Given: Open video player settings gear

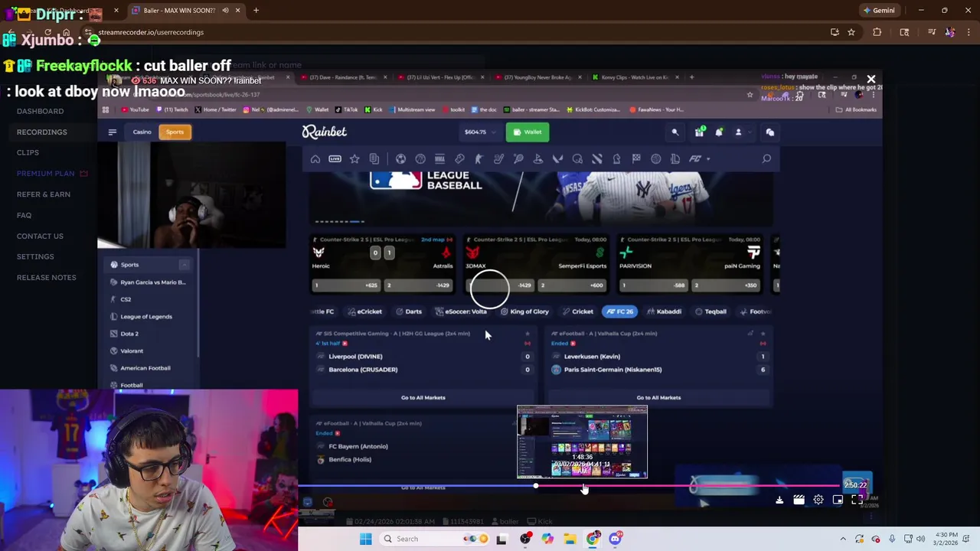Looking at the screenshot, I should click(x=818, y=500).
